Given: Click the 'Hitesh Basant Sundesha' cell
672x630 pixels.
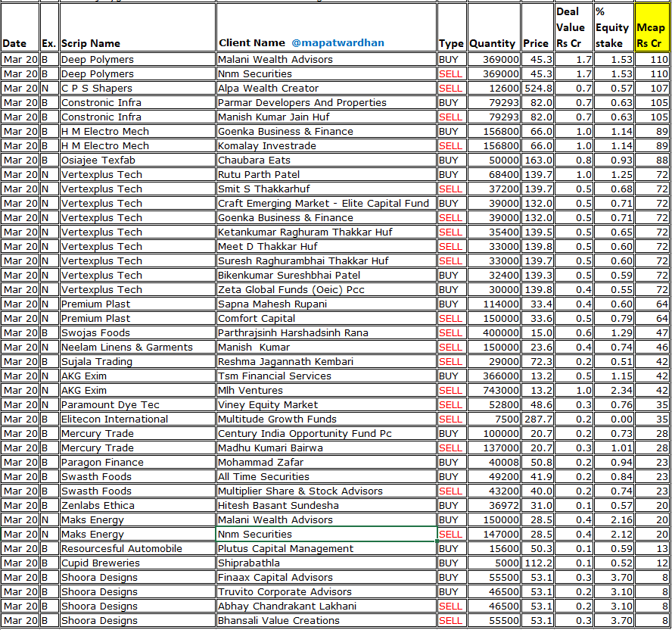Looking at the screenshot, I should pos(326,505).
